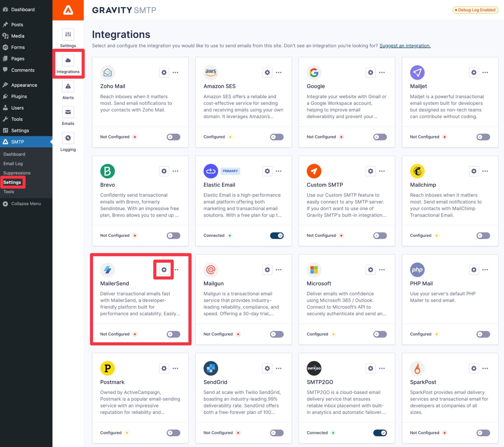The height and width of the screenshot is (447, 504).
Task: Open the Emails envelope icon
Action: click(x=68, y=112)
